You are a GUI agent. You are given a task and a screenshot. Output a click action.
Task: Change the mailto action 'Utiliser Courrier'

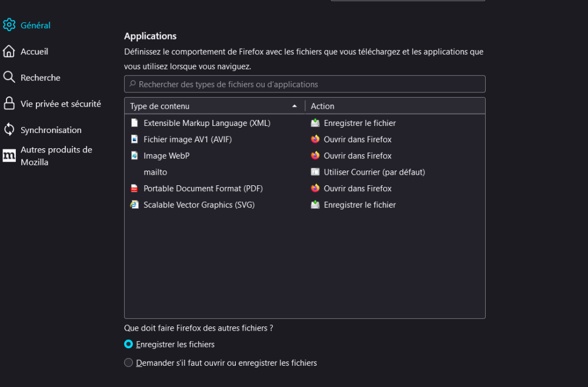(374, 172)
